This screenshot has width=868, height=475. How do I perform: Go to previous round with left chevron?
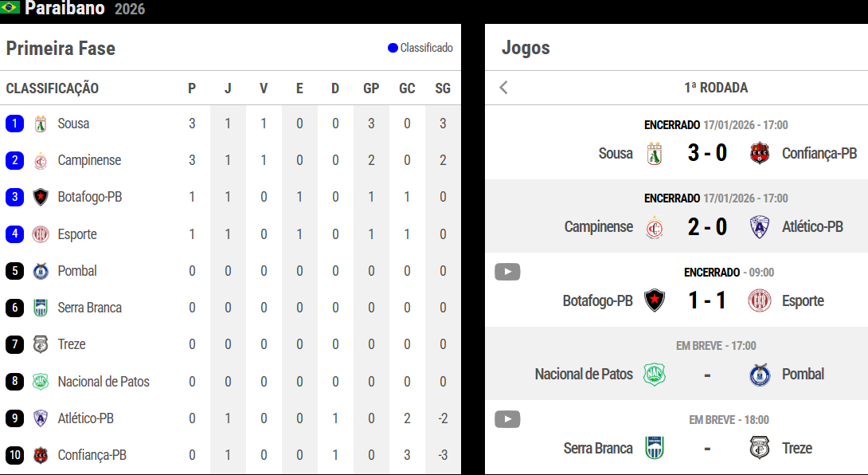tap(503, 88)
